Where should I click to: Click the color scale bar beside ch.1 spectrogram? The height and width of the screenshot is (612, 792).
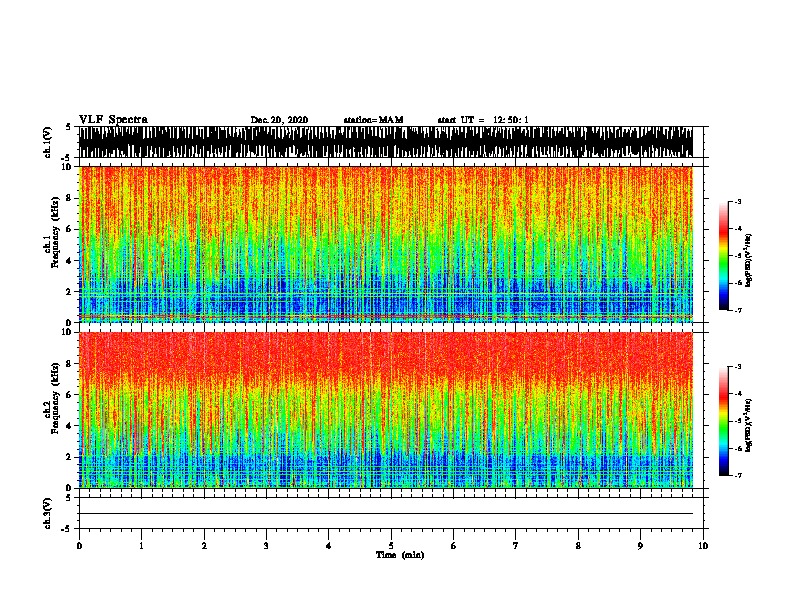click(x=724, y=256)
